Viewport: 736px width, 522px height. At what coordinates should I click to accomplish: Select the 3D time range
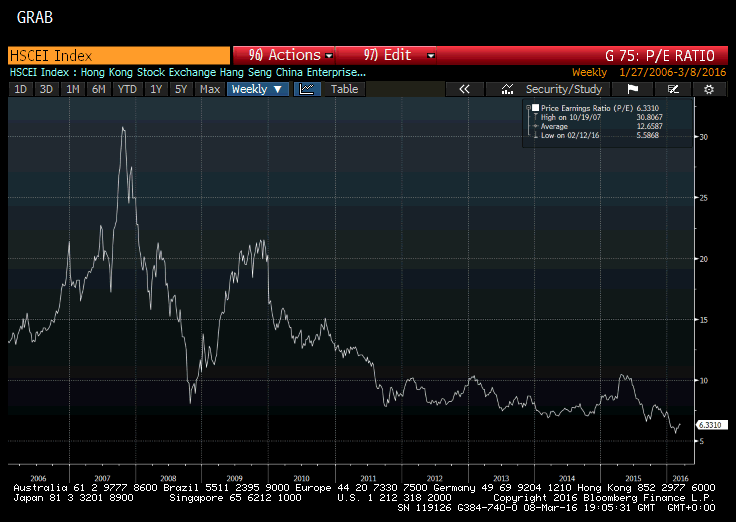coord(46,89)
